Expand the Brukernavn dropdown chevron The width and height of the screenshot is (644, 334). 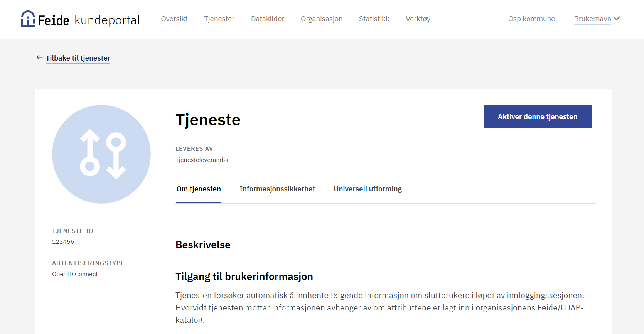pyautogui.click(x=617, y=19)
